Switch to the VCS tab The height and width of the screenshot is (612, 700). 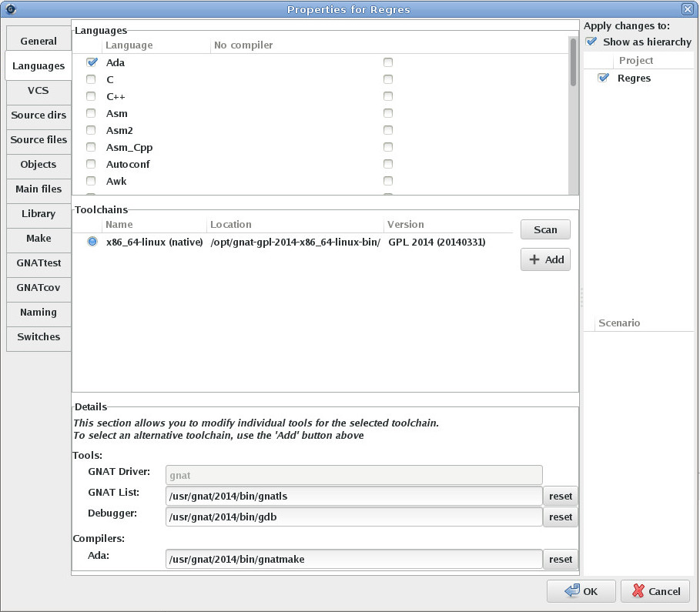(x=39, y=91)
